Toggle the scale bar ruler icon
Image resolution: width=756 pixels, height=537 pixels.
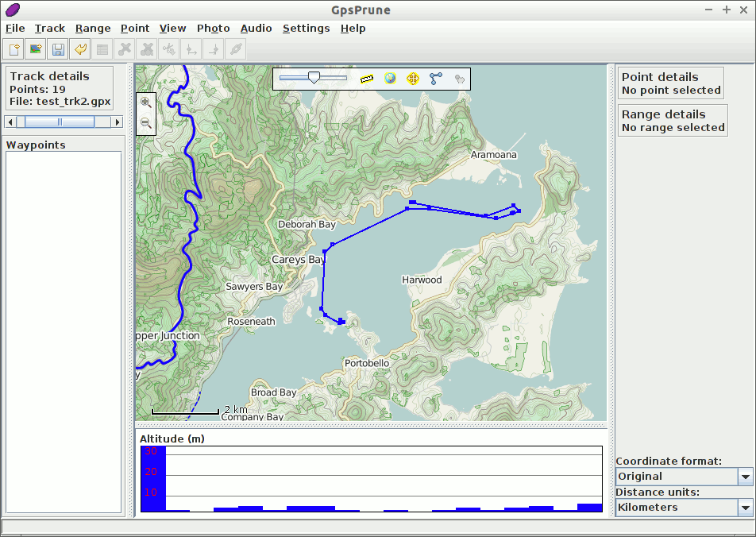367,79
